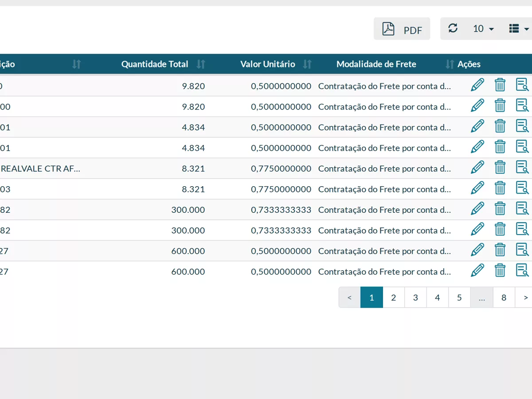View details of REALVALE CTR AF row
Screen dimensions: 532x399
click(522, 168)
